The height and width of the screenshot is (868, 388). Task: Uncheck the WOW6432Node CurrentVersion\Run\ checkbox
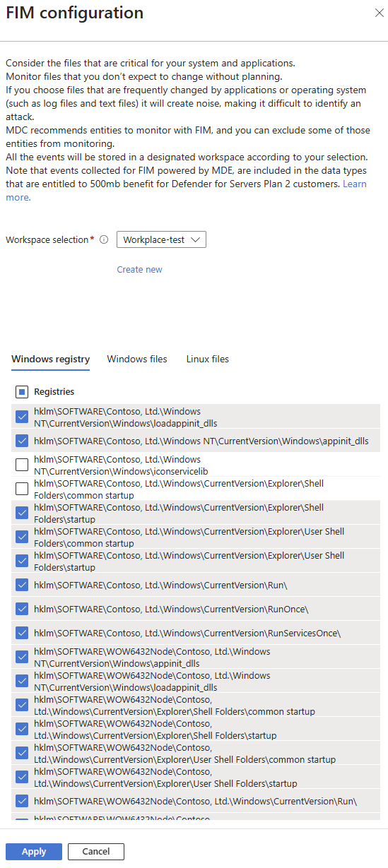tap(21, 801)
